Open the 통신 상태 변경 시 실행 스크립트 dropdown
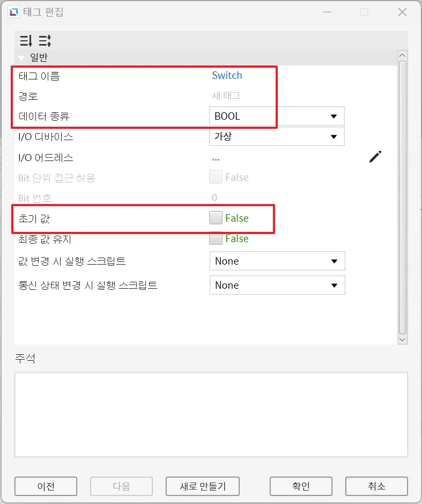 tap(277, 286)
